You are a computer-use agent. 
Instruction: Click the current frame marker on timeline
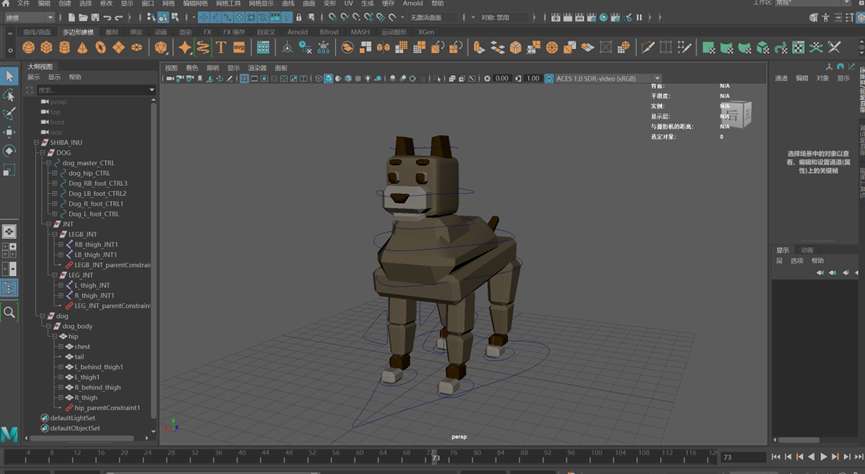[x=435, y=457]
